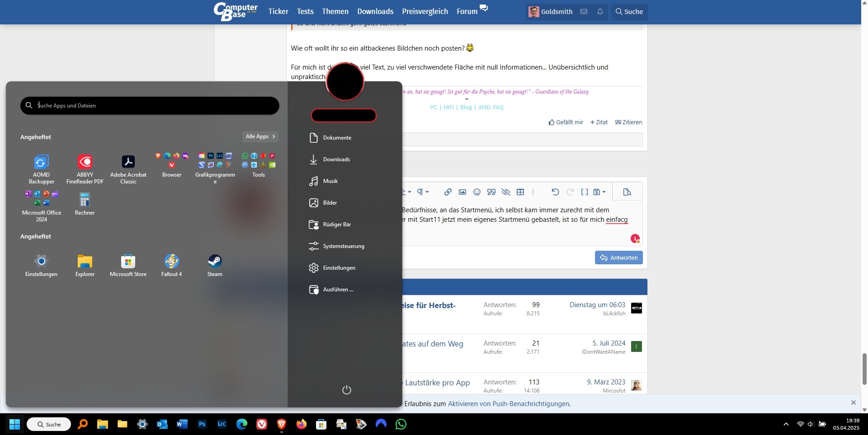Open drafts save dropdown in editor
The height and width of the screenshot is (435, 868).
(x=599, y=192)
